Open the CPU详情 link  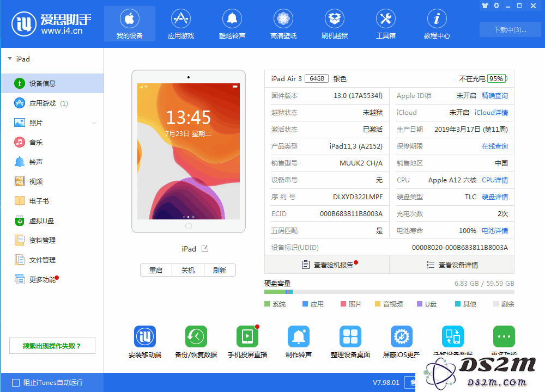495,180
